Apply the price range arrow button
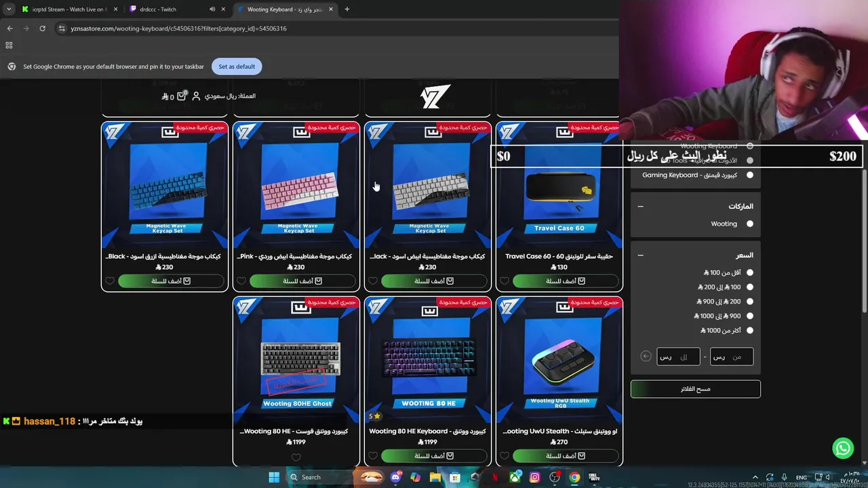868x488 pixels. click(646, 357)
